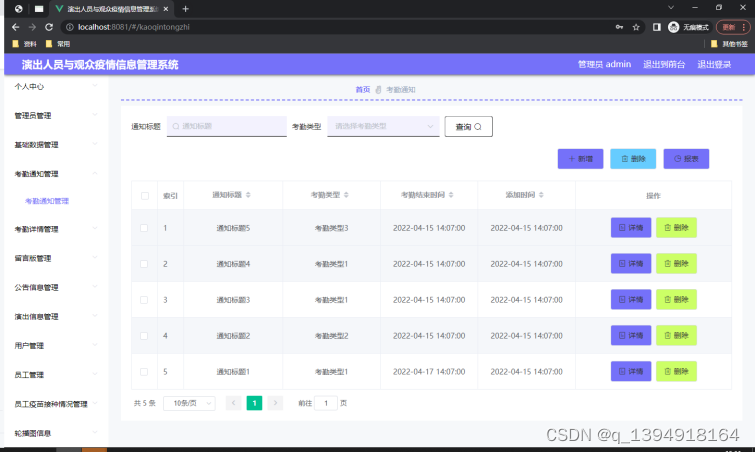Image resolution: width=755 pixels, height=453 pixels.
Task: Expand 演出信息管理 sidebar menu
Action: [56, 317]
